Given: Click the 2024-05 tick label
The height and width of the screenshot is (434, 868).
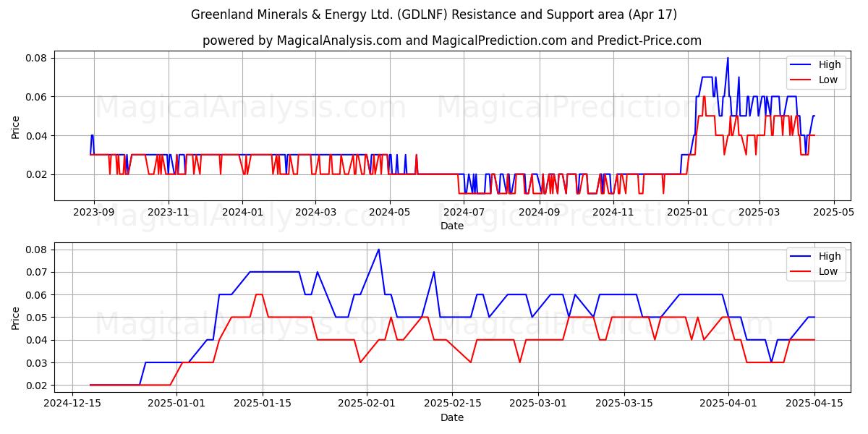Looking at the screenshot, I should 389,213.
